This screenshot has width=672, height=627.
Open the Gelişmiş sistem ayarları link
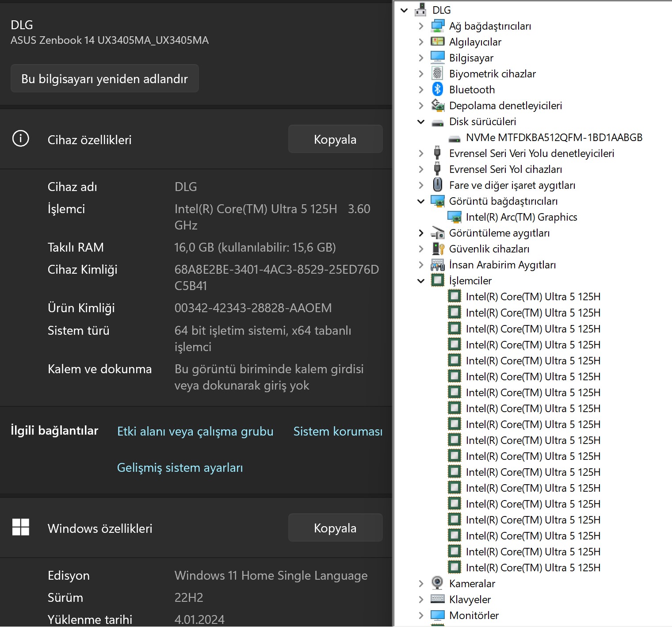tap(180, 468)
